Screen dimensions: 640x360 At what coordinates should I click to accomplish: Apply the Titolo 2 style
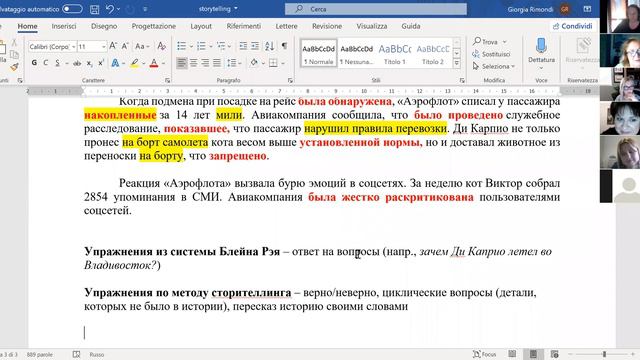[x=433, y=53]
